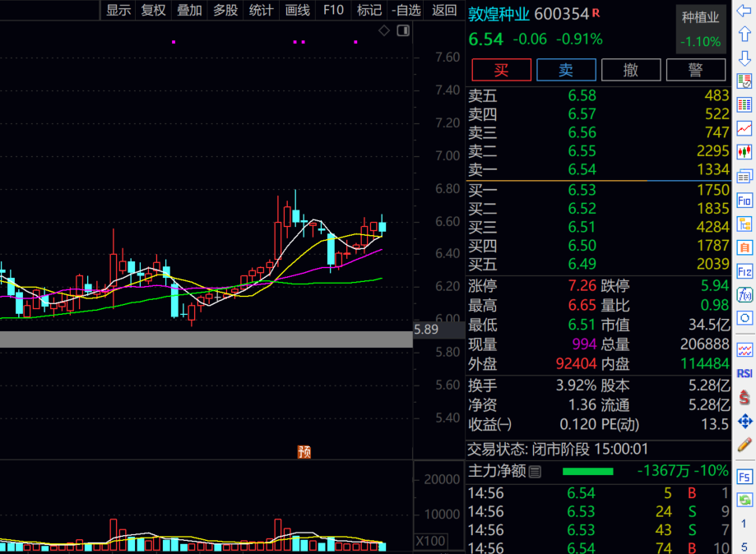Click the blue four-way move icon
This screenshot has height=554, width=756.
click(x=744, y=422)
